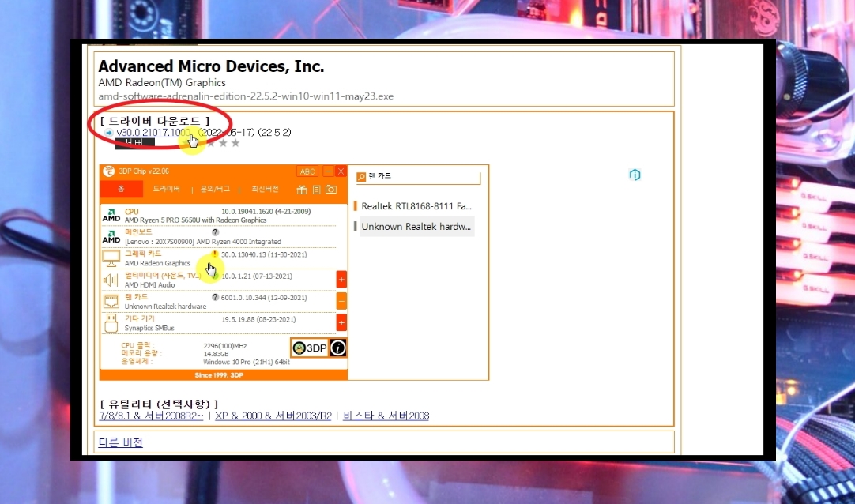Viewport: 855px width, 504px height.
Task: Expand the 기타 기기 row with plus button
Action: 341,322
